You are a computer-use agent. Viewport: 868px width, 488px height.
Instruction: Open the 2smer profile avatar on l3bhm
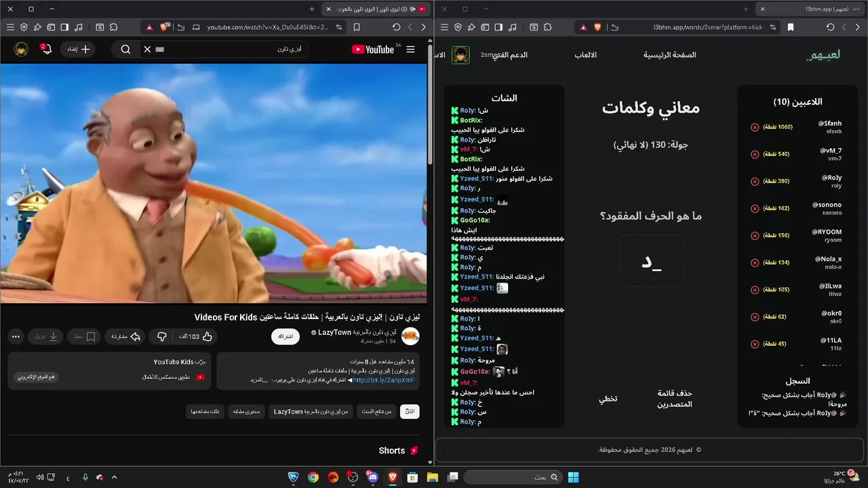click(461, 55)
